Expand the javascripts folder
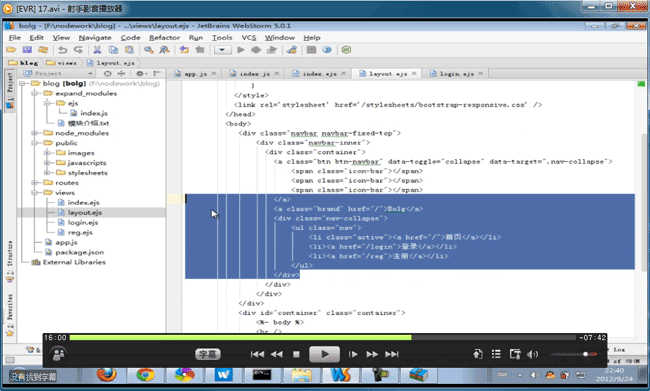 click(x=47, y=163)
